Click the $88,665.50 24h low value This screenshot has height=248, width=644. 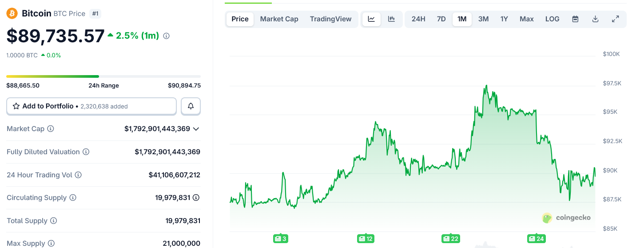tap(23, 86)
